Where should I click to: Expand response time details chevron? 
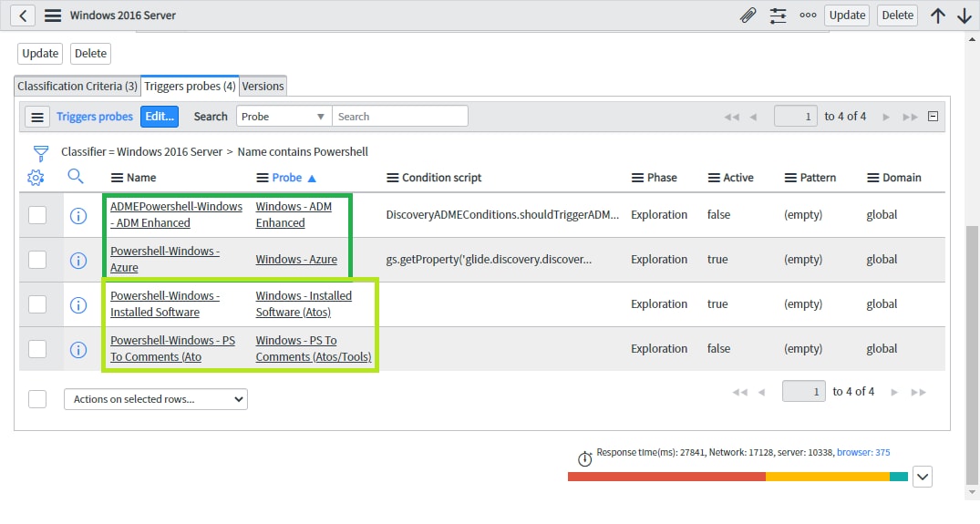pos(923,478)
